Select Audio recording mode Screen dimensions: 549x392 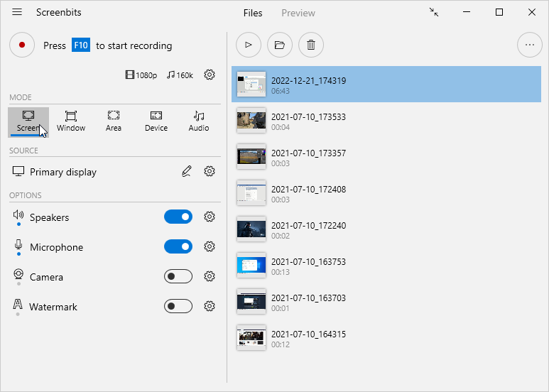point(199,122)
